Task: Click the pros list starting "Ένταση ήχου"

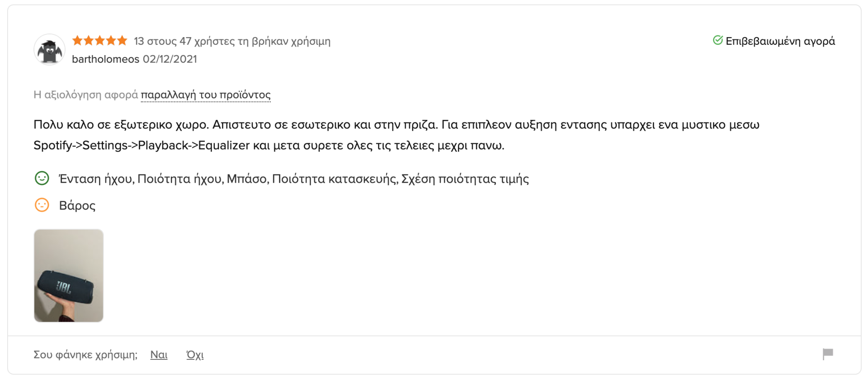Action: pos(294,179)
